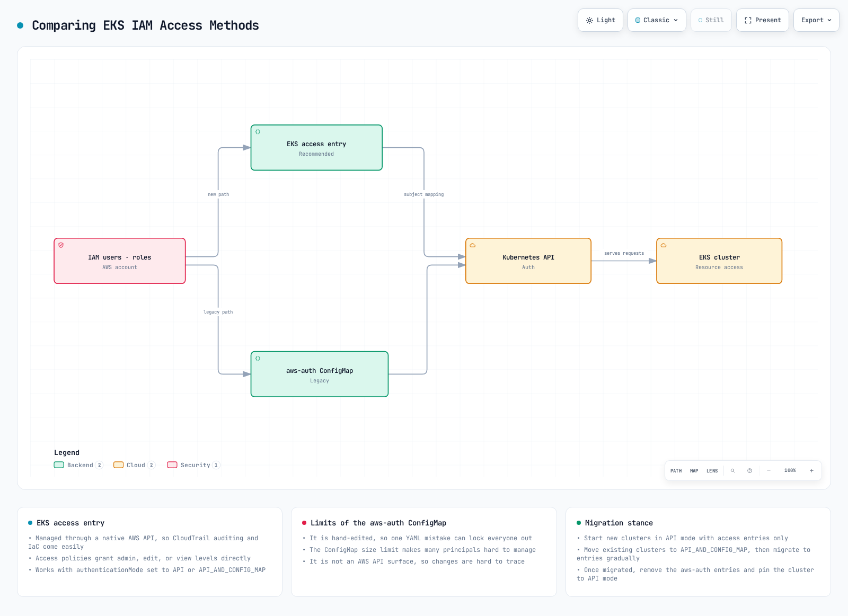848x616 pixels.
Task: Click 'Limits of the aws-auth ConfigMap' card heading
Action: (378, 523)
